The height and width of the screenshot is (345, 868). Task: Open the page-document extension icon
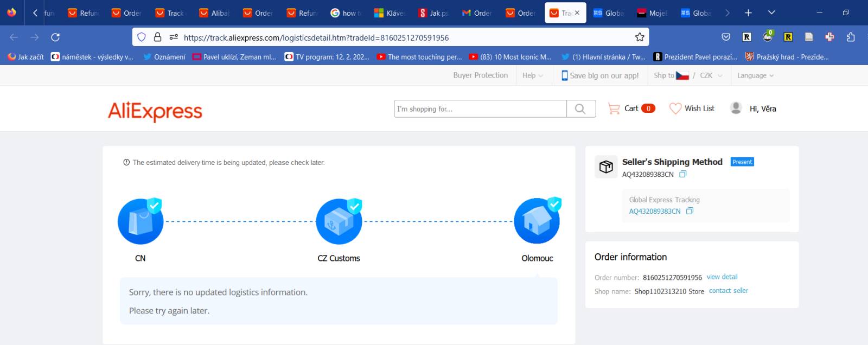tap(809, 37)
